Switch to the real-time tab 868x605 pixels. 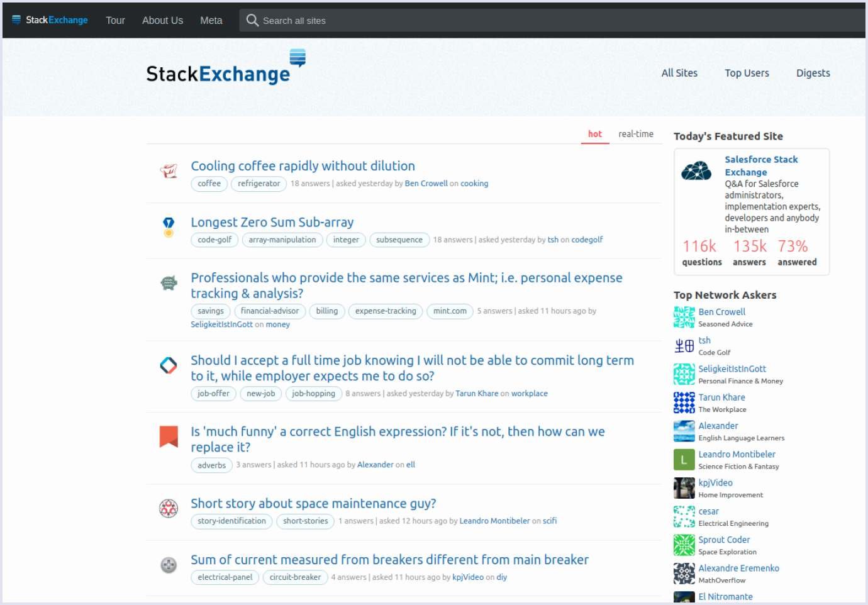click(x=636, y=134)
